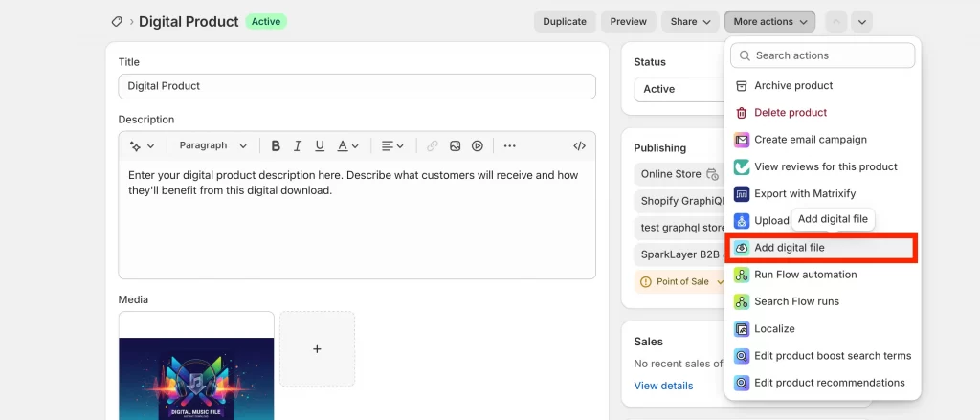The height and width of the screenshot is (420, 980).
Task: Click the Duplicate button
Action: point(565,21)
